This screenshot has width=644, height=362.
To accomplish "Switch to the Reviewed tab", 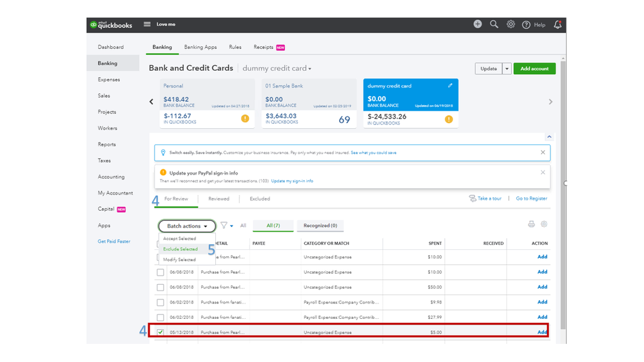I will point(219,199).
